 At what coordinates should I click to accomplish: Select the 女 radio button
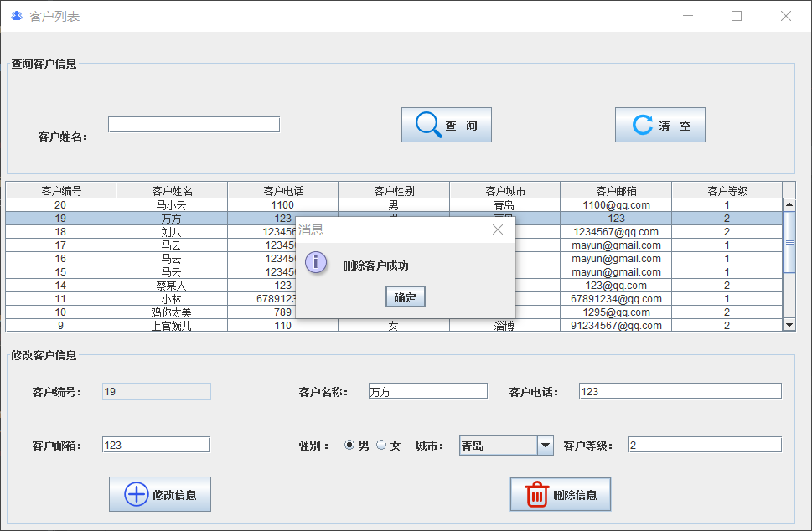(381, 445)
